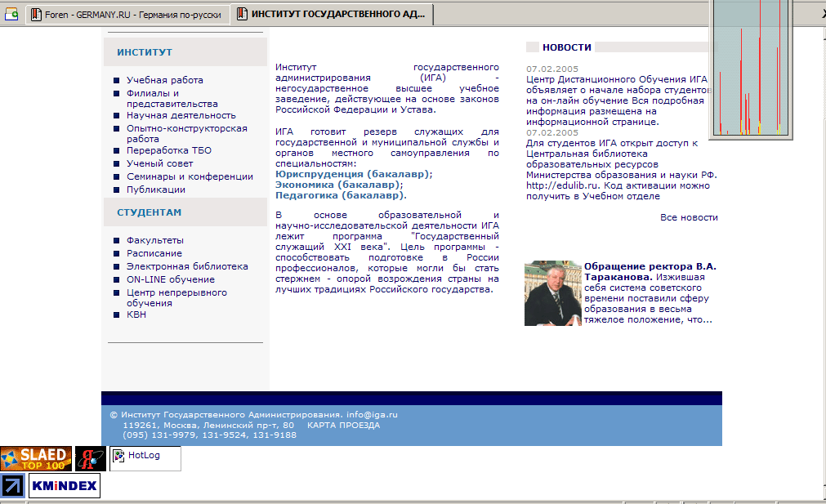Viewport: 826px width, 504px height.
Task: Open the Факультеты link
Action: point(155,240)
